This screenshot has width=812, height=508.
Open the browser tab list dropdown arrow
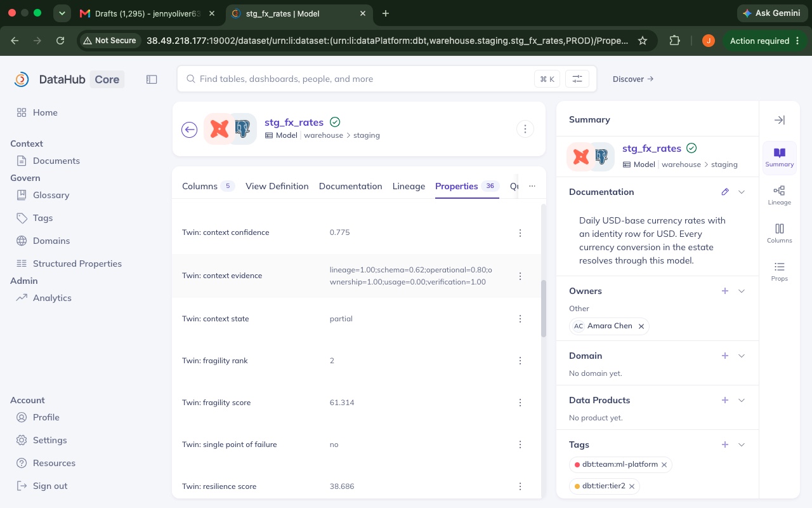(62, 13)
